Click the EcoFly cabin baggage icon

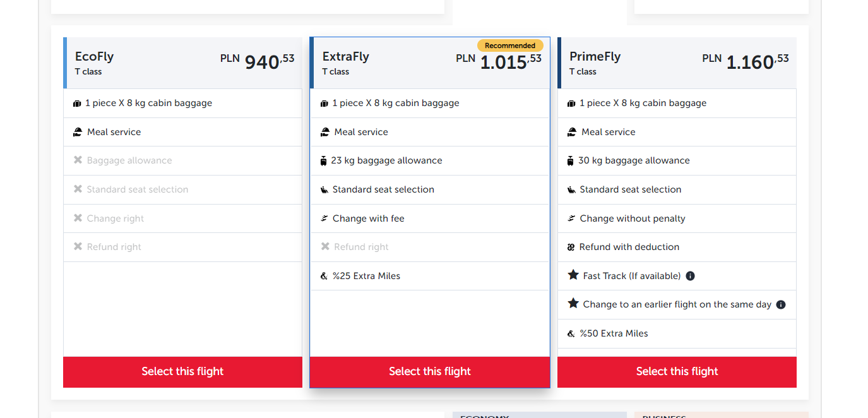pyautogui.click(x=78, y=104)
